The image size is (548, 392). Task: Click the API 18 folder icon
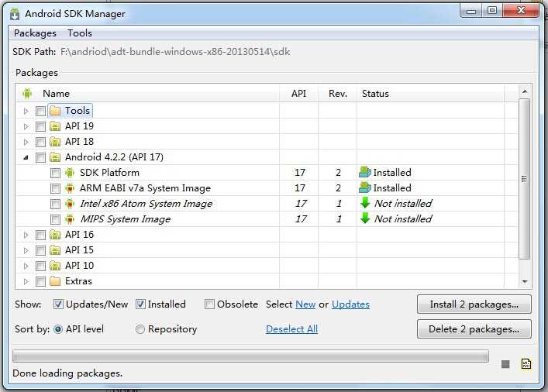(55, 142)
